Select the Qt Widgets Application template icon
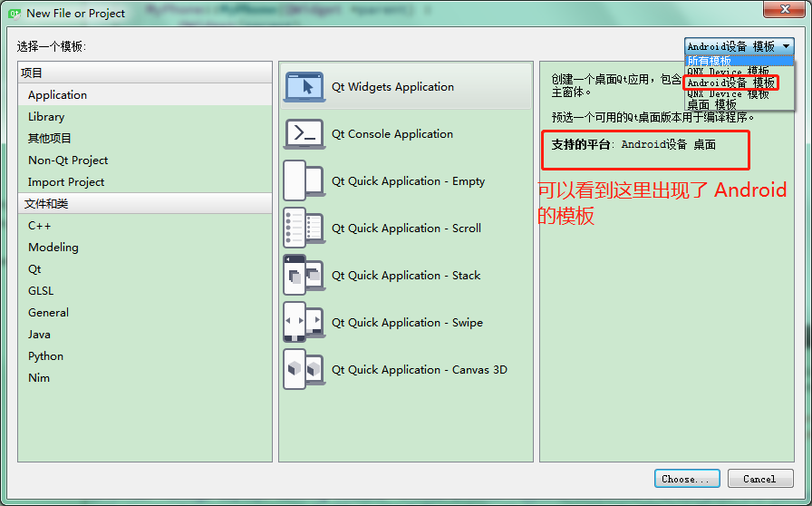Screen dimensions: 812x506 [304, 86]
